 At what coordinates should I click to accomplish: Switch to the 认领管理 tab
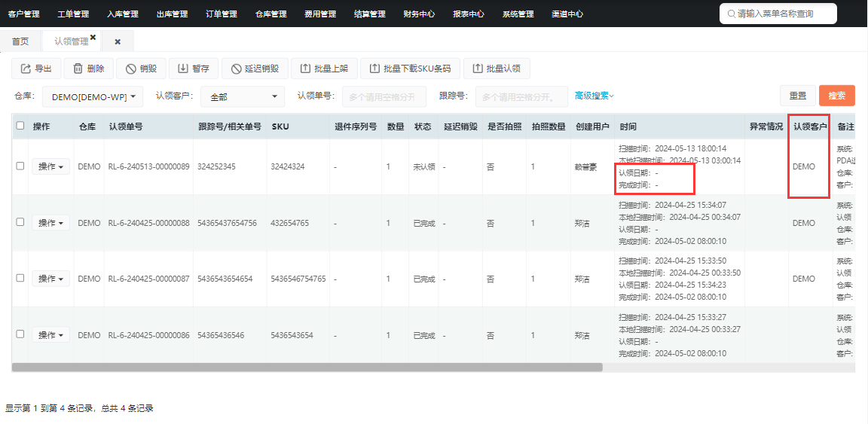[72, 41]
